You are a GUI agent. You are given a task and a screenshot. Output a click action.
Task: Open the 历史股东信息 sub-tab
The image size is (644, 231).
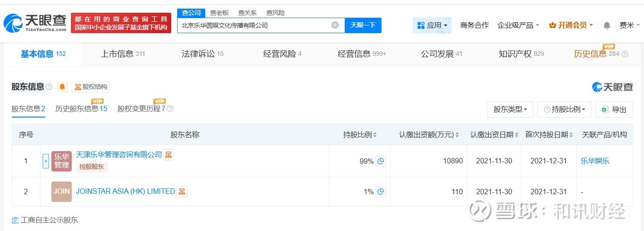coord(81,109)
